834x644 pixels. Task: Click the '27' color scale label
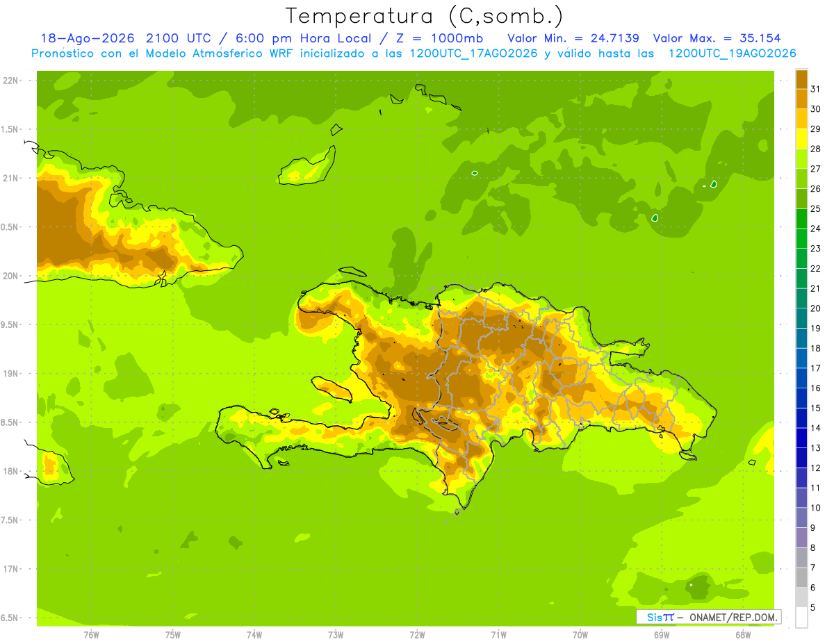point(816,169)
